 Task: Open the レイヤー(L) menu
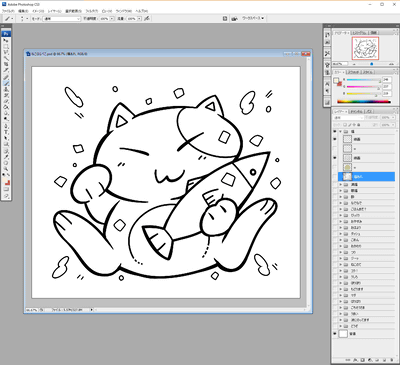pos(55,11)
